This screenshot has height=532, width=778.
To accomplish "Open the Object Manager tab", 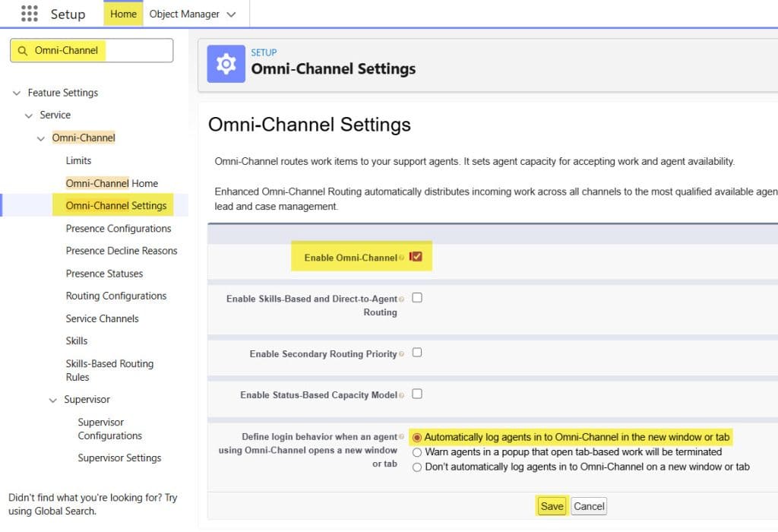I will (x=184, y=14).
